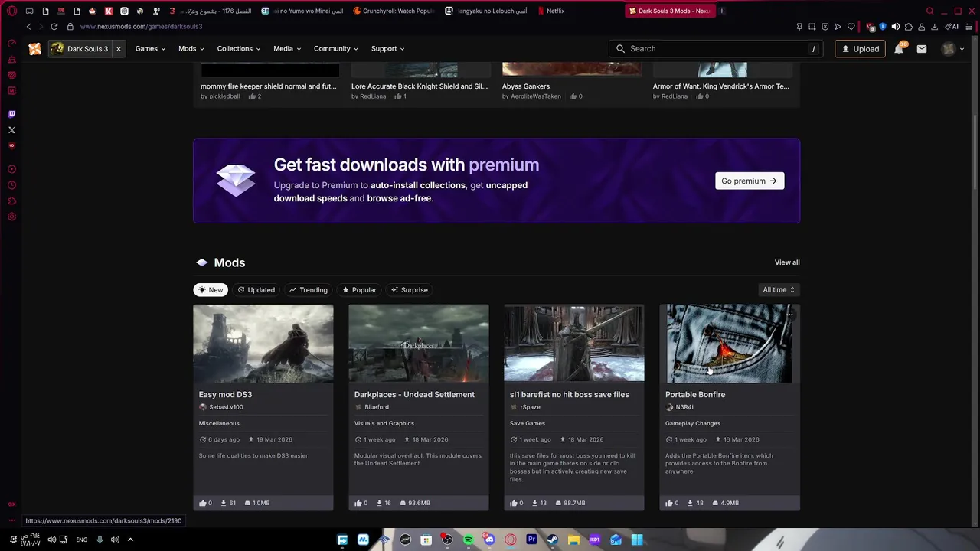
Task: Open the Save Games category link
Action: 528,423
